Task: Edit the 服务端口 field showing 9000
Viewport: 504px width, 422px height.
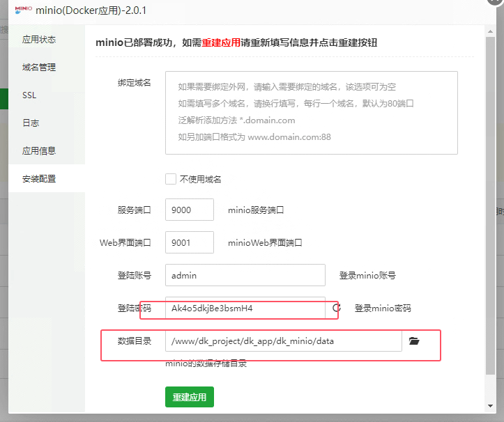Action: click(x=190, y=210)
